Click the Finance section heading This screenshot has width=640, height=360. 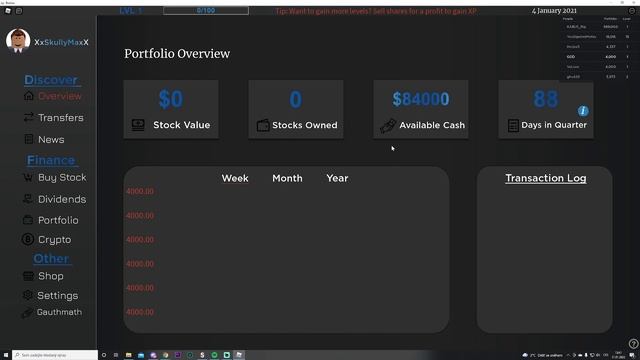click(51, 160)
